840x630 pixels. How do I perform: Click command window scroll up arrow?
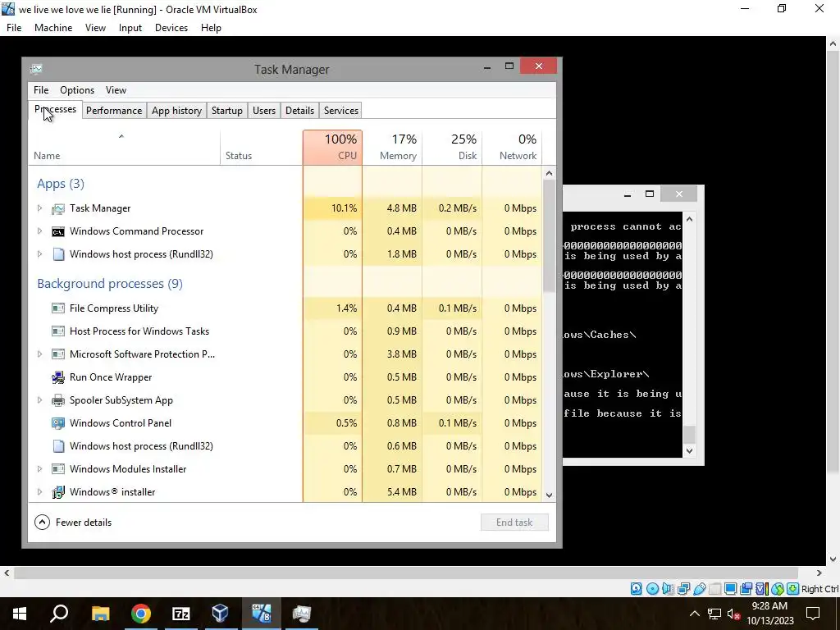689,219
